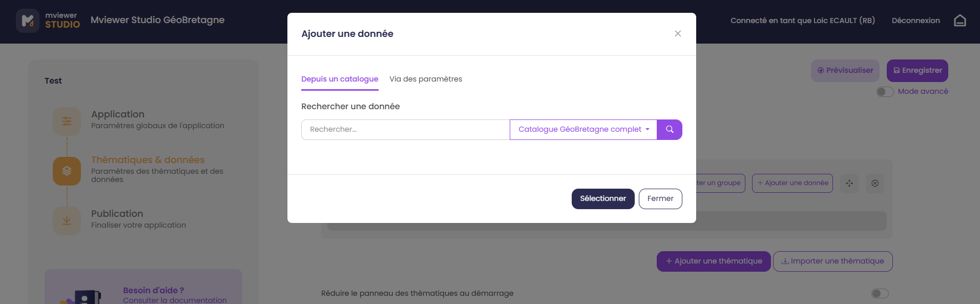
Task: Toggle Réduire le panneau des thématiques switch
Action: tap(880, 293)
